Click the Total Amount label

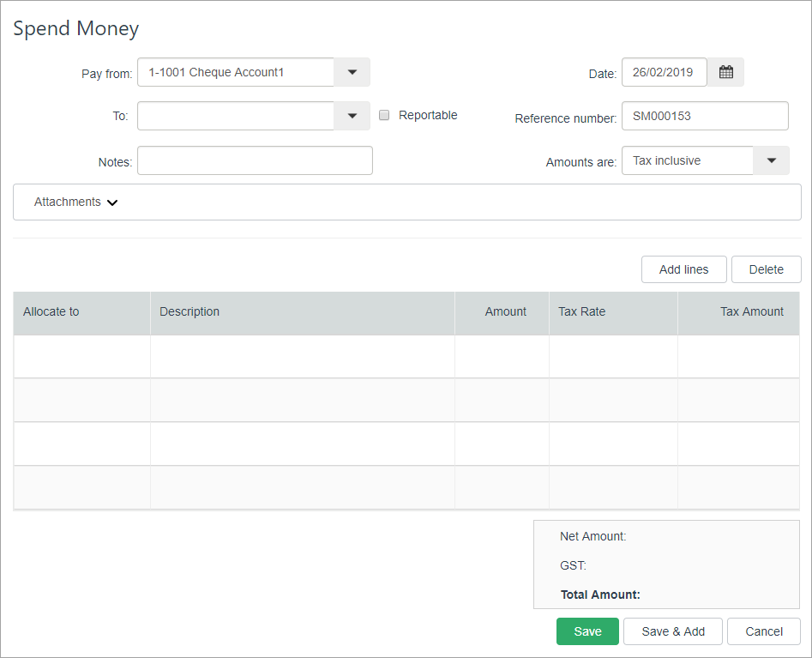[x=600, y=595]
